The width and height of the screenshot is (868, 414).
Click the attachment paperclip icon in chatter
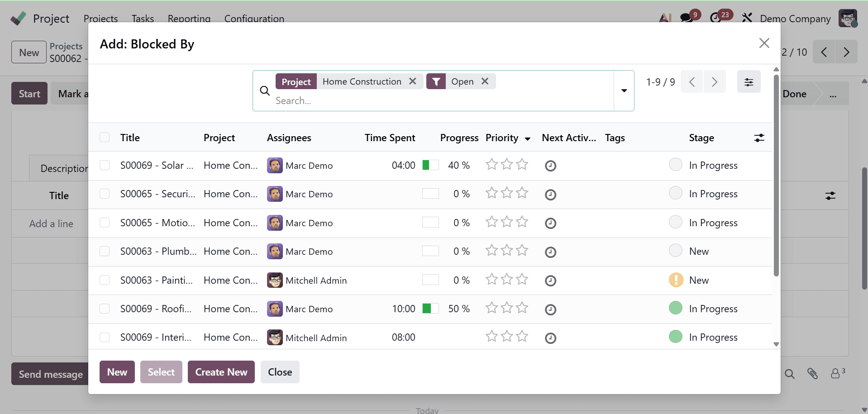click(812, 374)
